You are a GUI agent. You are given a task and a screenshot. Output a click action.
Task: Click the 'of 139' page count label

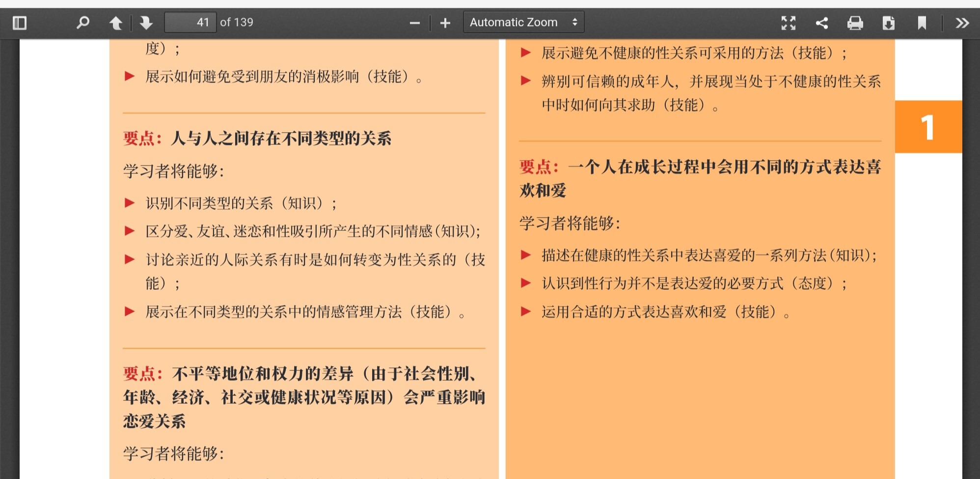tap(237, 23)
